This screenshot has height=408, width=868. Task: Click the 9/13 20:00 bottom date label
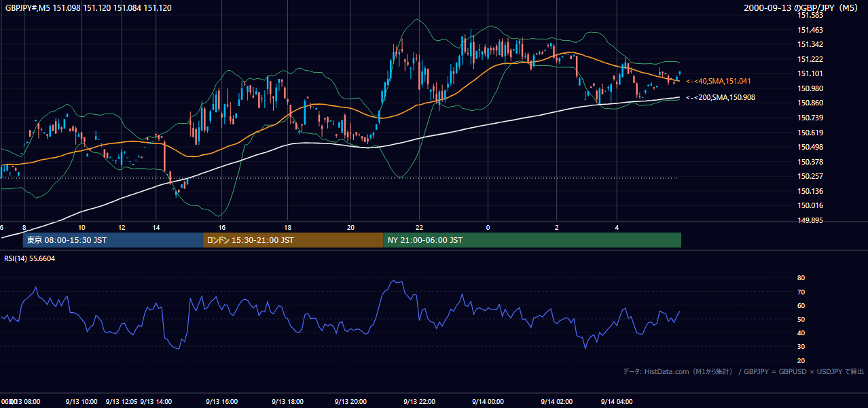coord(350,401)
